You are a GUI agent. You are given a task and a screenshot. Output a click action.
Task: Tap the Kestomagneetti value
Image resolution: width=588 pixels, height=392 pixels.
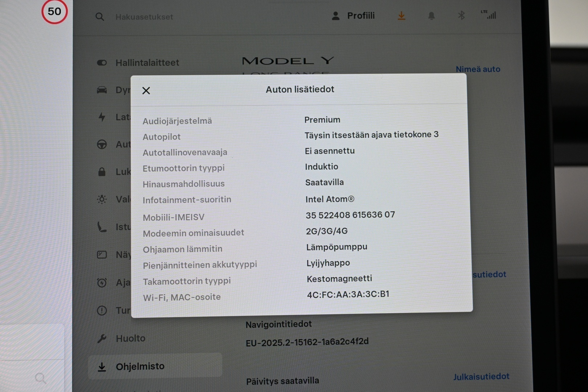(339, 278)
